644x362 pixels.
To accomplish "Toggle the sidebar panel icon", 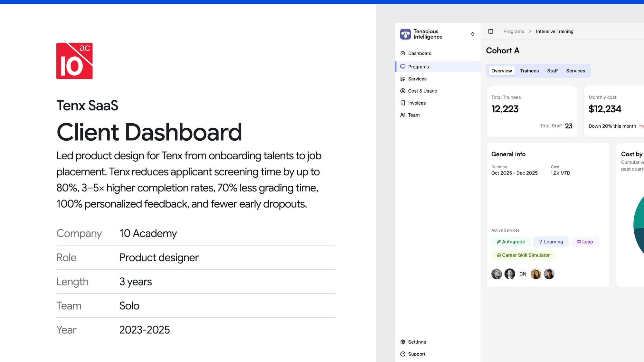I will coord(491,32).
